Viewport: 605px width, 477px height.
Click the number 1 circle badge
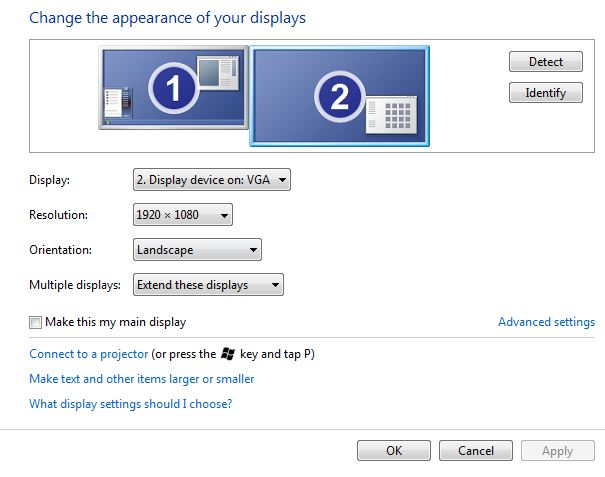coord(173,88)
